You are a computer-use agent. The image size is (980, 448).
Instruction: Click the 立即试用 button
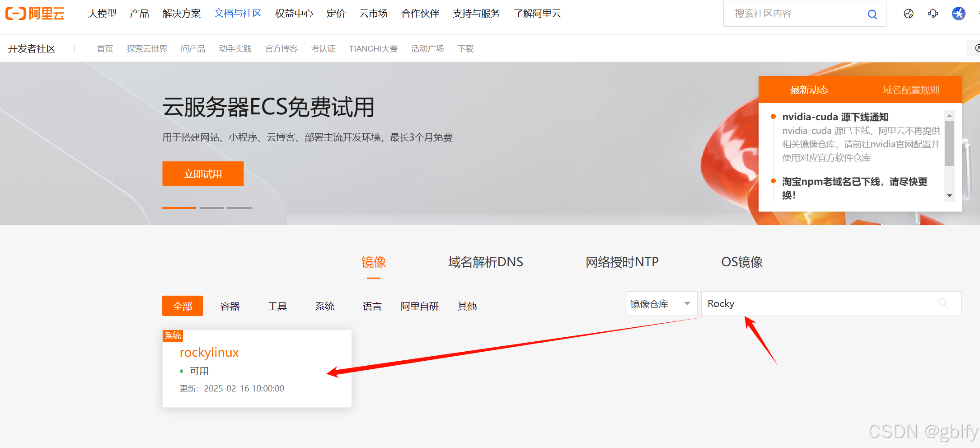click(203, 174)
